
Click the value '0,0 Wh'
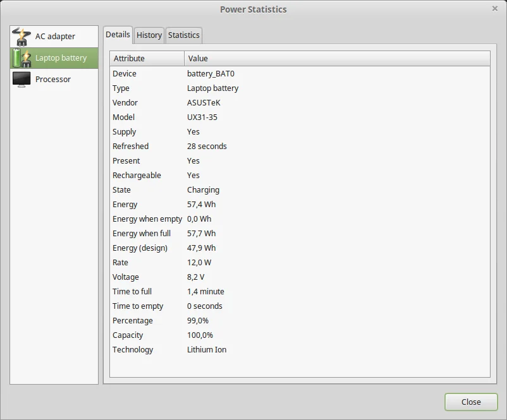tap(199, 219)
